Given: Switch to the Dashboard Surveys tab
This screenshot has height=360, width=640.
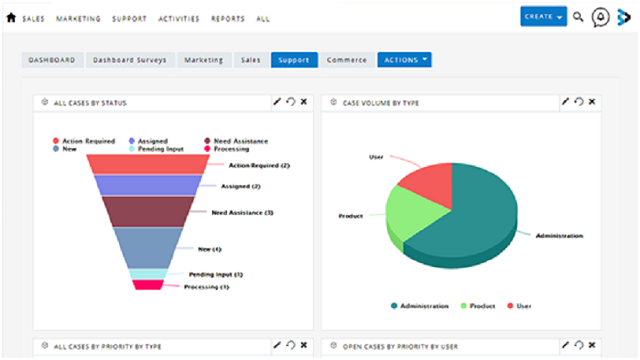Looking at the screenshot, I should (130, 60).
